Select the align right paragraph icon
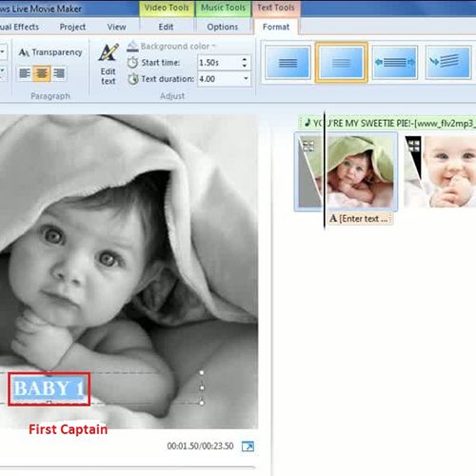 point(59,73)
